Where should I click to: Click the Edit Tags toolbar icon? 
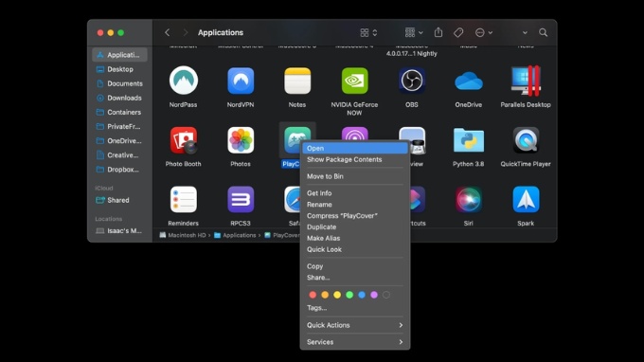458,32
